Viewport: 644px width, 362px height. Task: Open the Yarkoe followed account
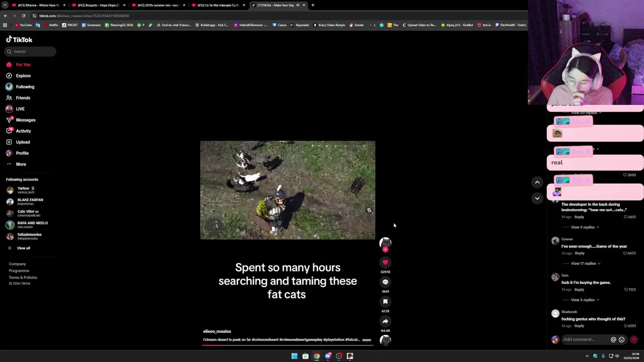pos(20,190)
